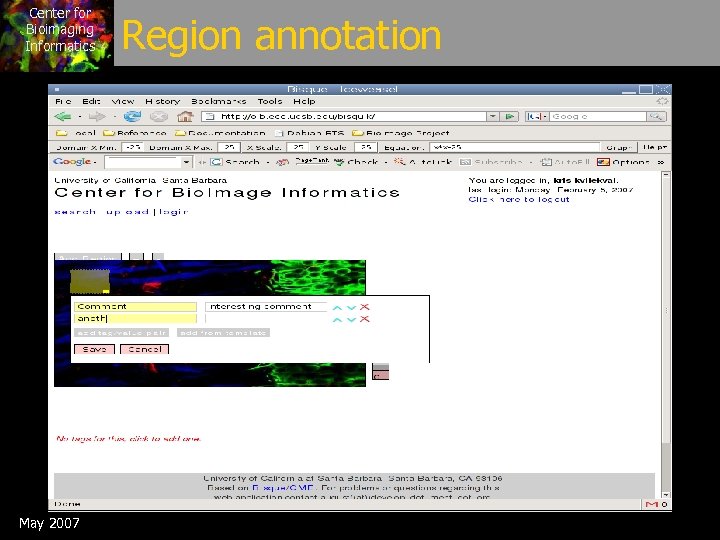Screen dimensions: 720x540
Task: Click the green Go button beside URL bar
Action: [x=509, y=117]
